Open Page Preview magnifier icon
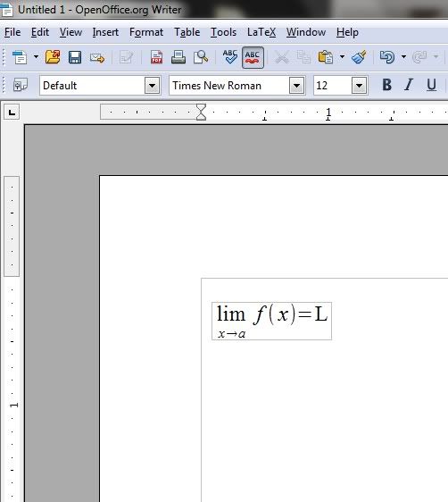 point(201,58)
